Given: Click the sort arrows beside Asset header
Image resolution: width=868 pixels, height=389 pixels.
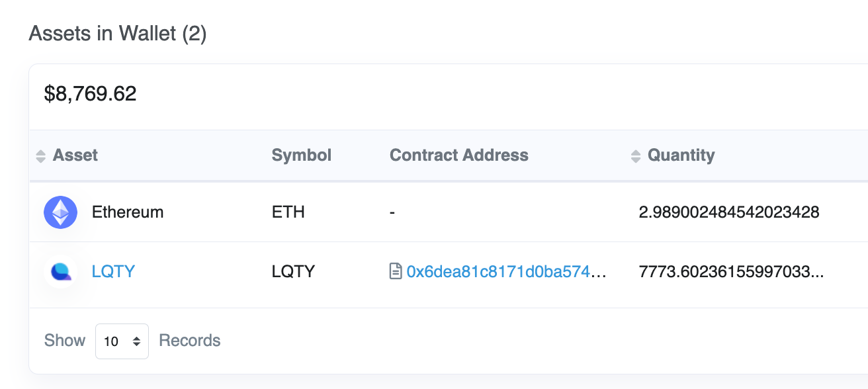Looking at the screenshot, I should pos(41,156).
